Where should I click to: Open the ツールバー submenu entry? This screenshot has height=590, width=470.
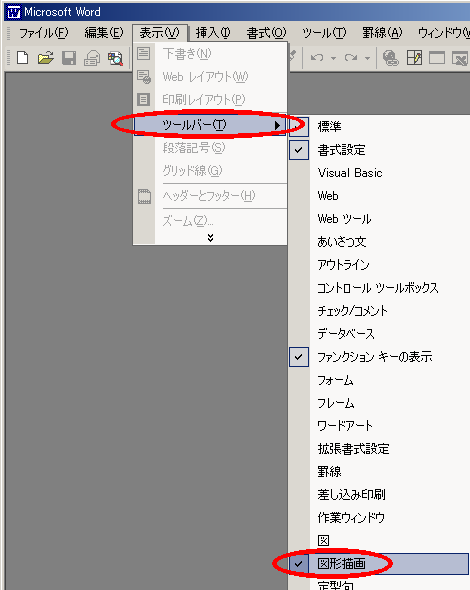click(x=210, y=125)
